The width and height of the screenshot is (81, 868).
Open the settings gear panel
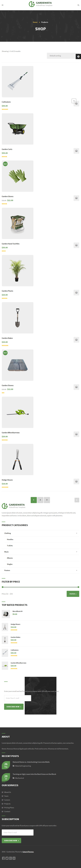click(x=78, y=56)
